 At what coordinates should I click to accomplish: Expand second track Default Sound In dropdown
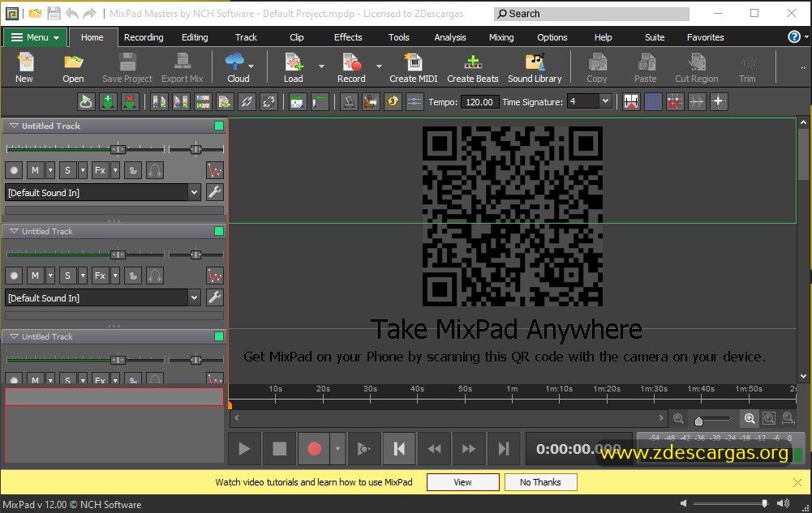coord(194,298)
